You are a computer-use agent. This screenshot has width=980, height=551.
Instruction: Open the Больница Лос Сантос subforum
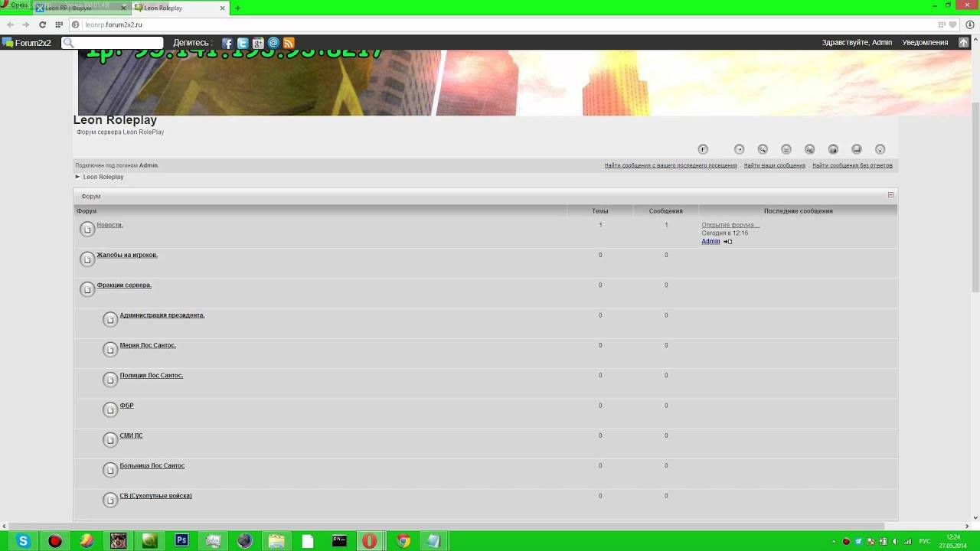pyautogui.click(x=152, y=466)
